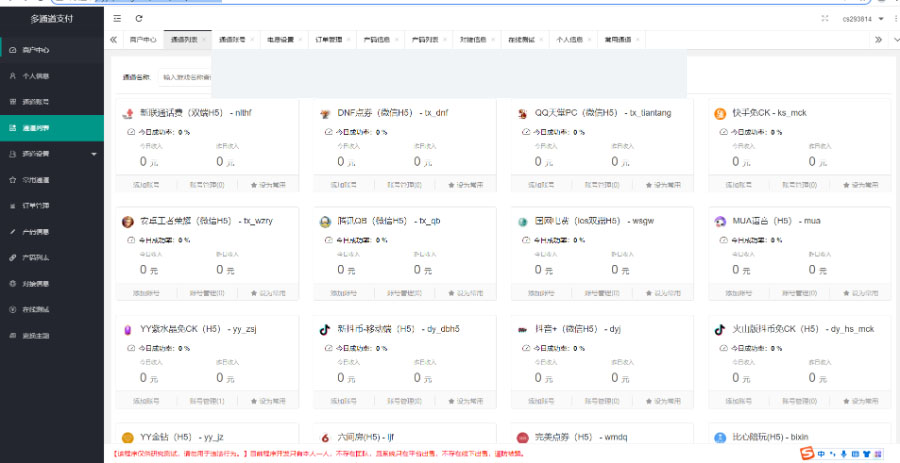900x463 pixels.
Task: Click the 'YY金钻（H5） - yy_jz' title
Action: (x=182, y=437)
